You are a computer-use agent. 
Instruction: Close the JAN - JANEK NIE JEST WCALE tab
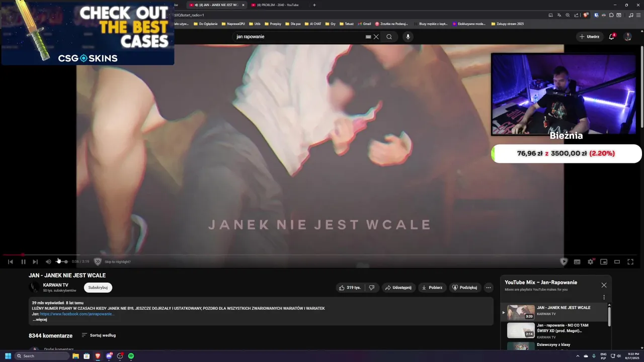pos(244,5)
